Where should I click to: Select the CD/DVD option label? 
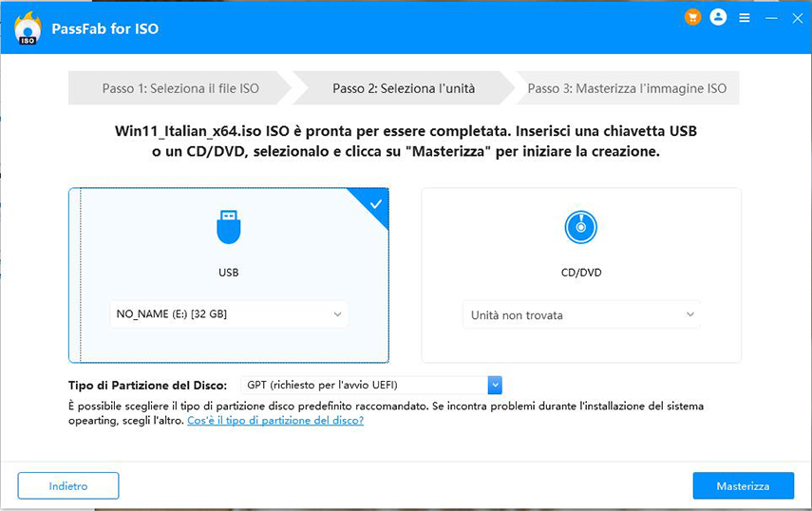[x=580, y=273]
